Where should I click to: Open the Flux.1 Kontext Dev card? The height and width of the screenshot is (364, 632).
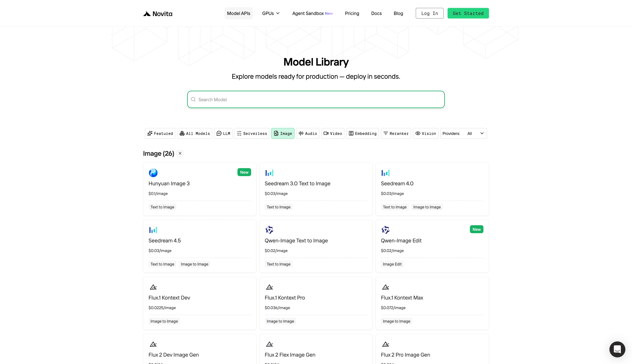click(200, 303)
